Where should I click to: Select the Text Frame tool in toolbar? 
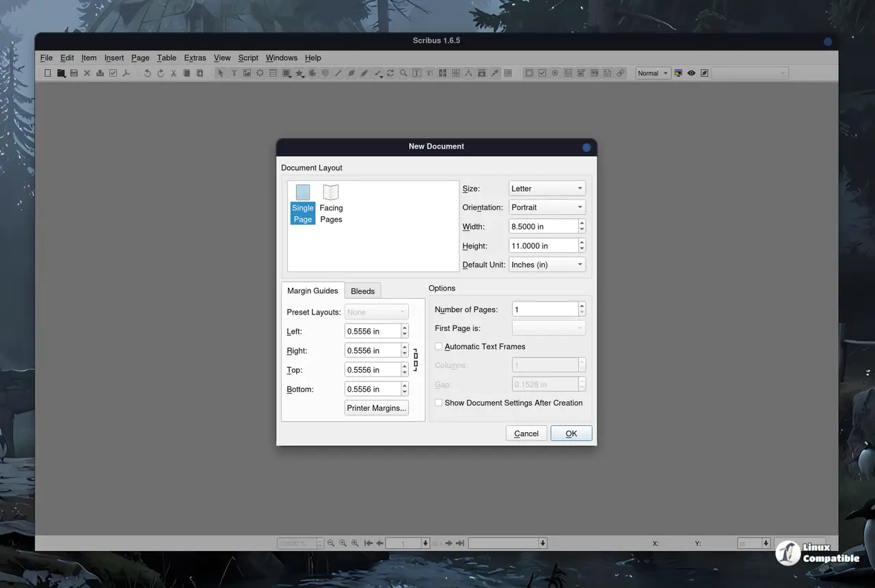[x=234, y=73]
